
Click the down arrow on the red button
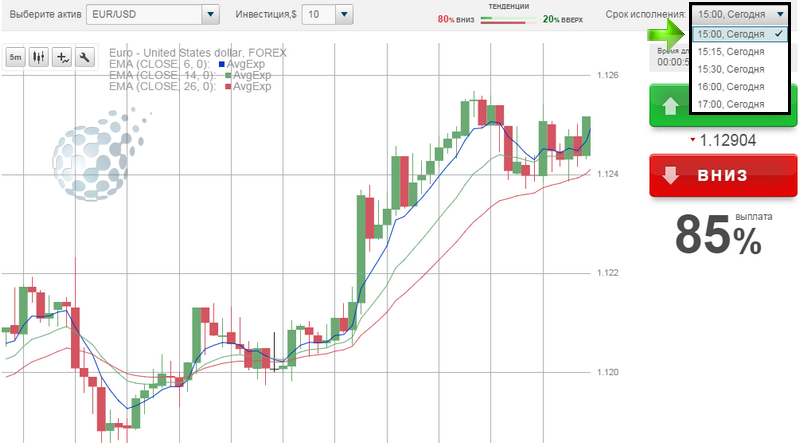pyautogui.click(x=668, y=174)
